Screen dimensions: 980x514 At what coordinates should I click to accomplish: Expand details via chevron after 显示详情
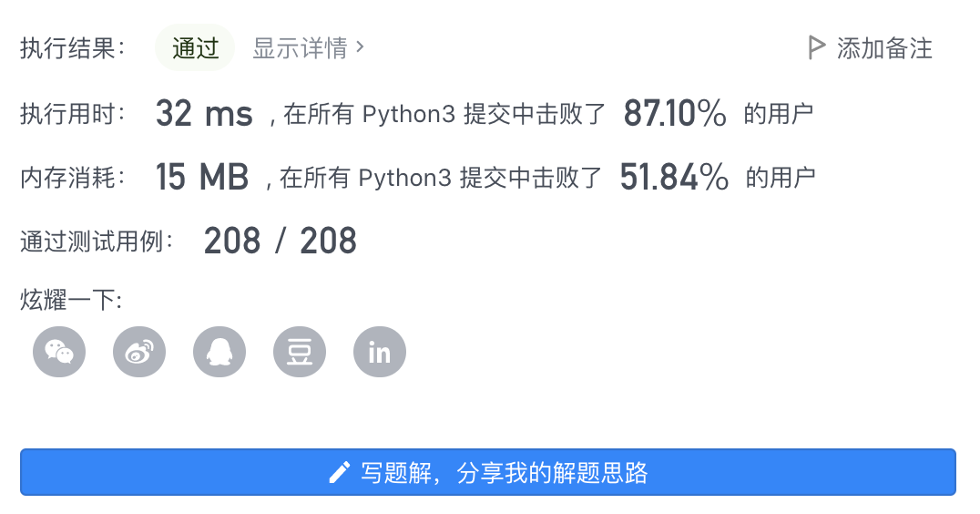361,46
